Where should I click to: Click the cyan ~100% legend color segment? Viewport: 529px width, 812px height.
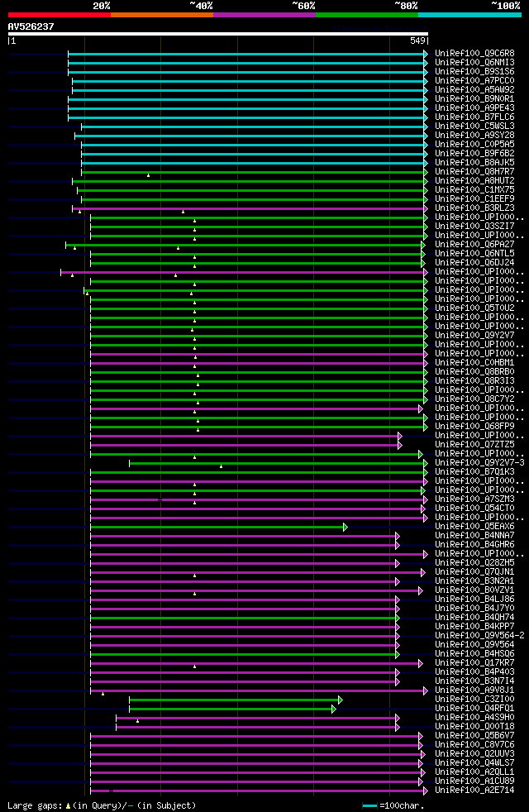tap(469, 15)
